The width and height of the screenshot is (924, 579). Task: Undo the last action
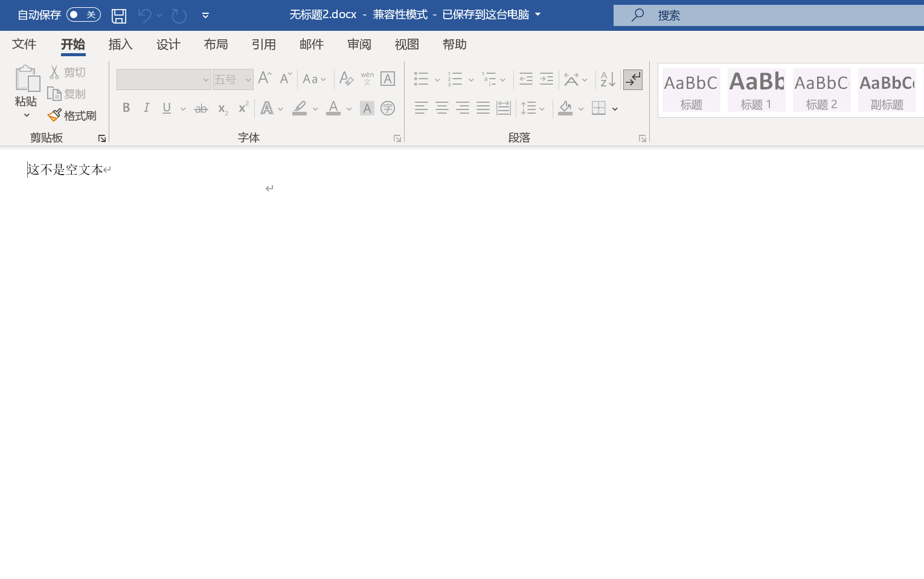(x=144, y=15)
